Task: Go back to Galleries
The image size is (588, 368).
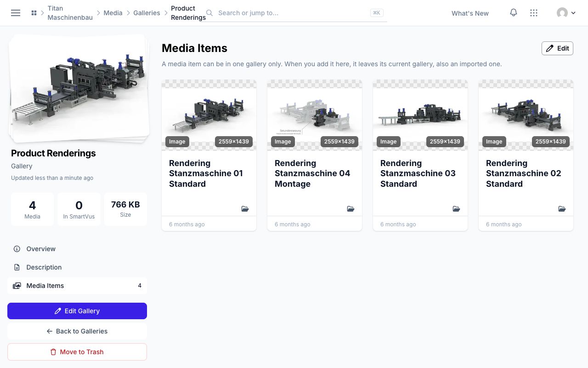Action: pos(77,331)
